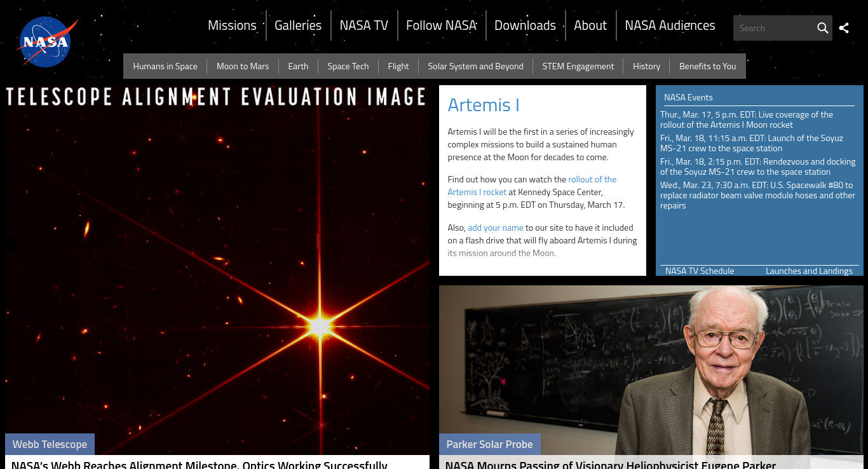This screenshot has width=868, height=469.
Task: Open the Webb telescope alignment image
Action: pos(217,270)
